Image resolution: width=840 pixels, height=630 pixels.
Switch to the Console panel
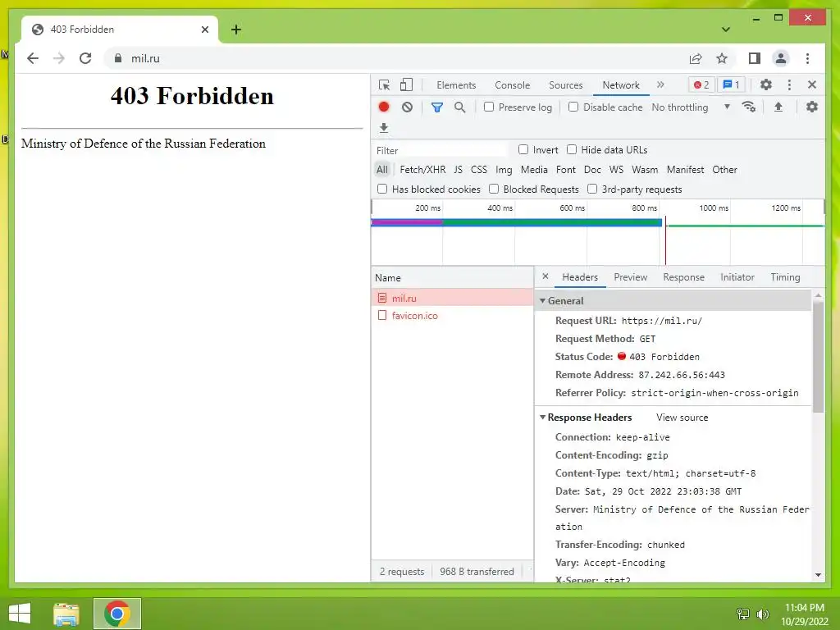[x=512, y=85]
